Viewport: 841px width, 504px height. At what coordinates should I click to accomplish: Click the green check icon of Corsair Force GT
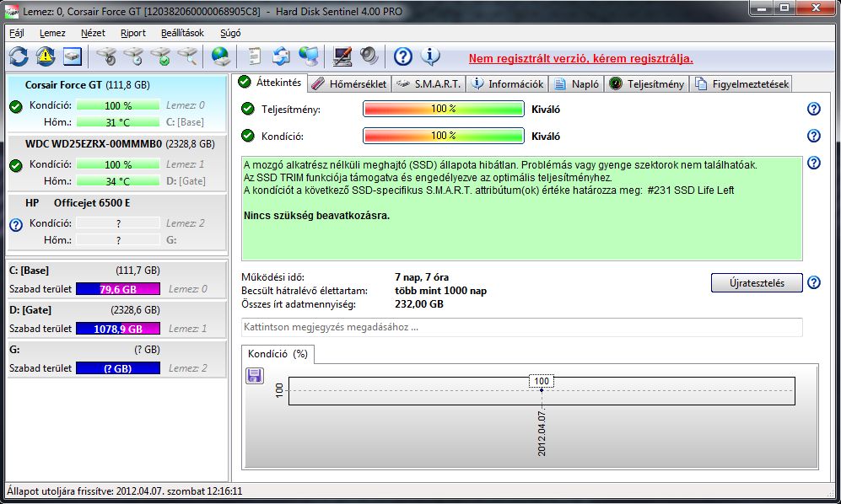16,107
